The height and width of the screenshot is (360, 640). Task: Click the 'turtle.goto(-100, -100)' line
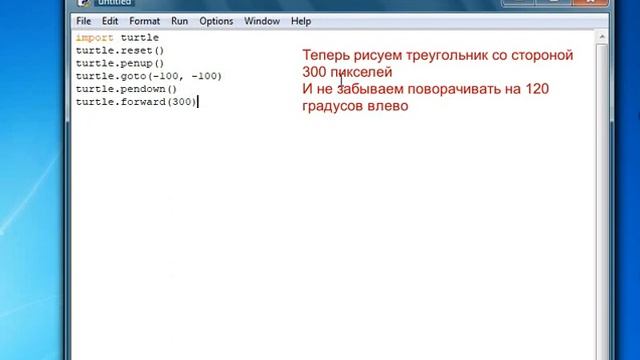149,76
